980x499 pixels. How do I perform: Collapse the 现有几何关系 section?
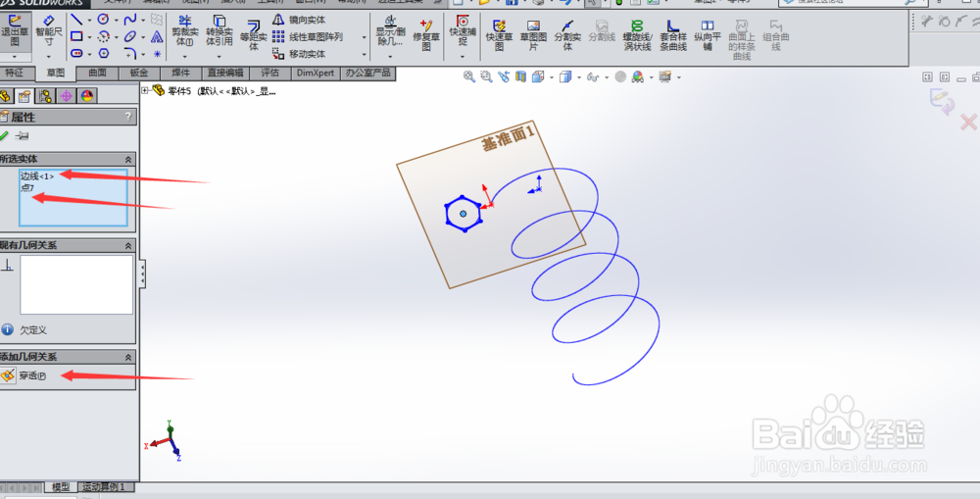128,246
